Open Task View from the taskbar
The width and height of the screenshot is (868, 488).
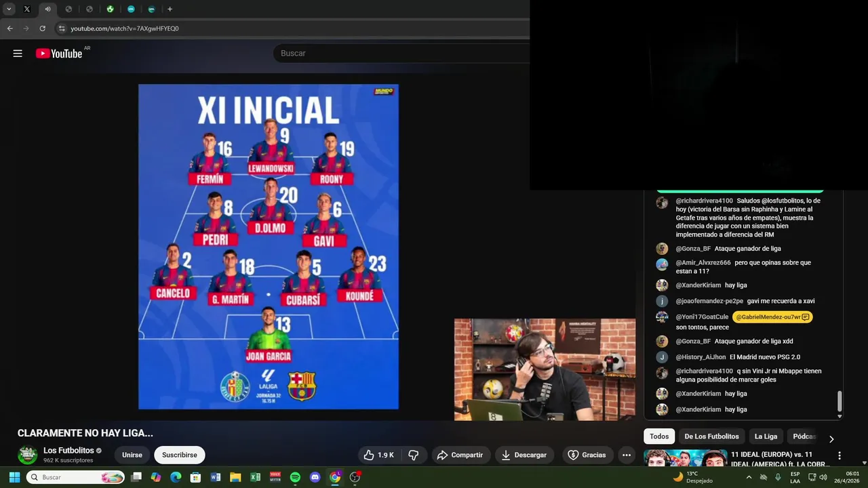136,477
